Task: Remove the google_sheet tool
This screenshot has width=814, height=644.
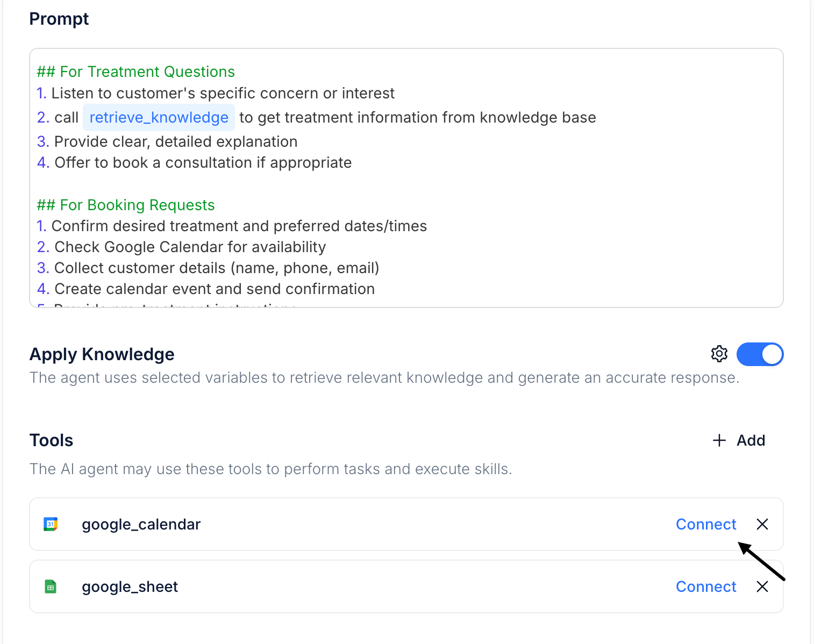Action: point(762,586)
